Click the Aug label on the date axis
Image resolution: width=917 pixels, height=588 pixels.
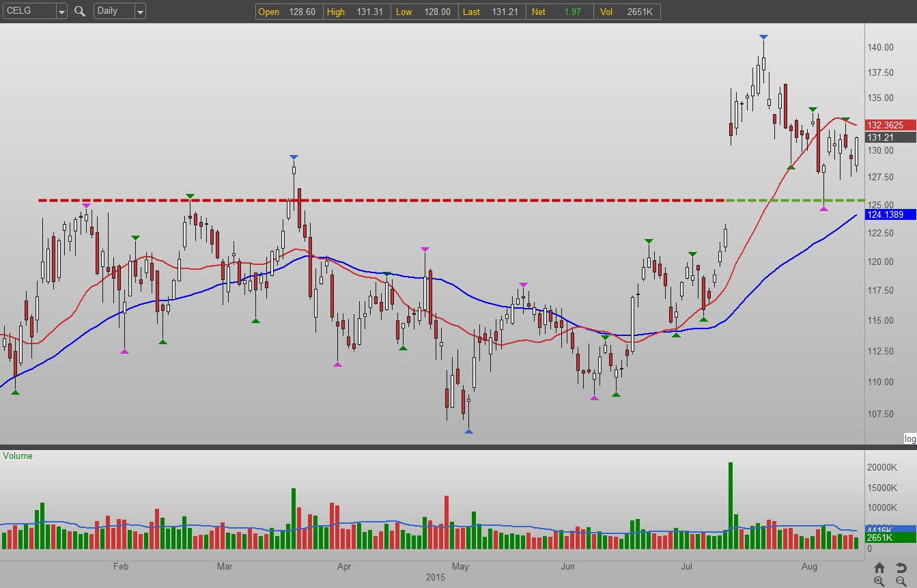[810, 567]
